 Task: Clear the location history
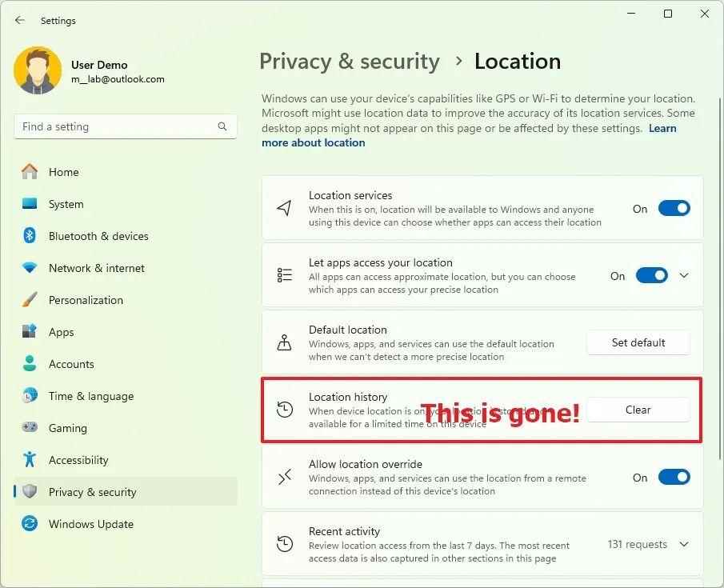tap(638, 410)
